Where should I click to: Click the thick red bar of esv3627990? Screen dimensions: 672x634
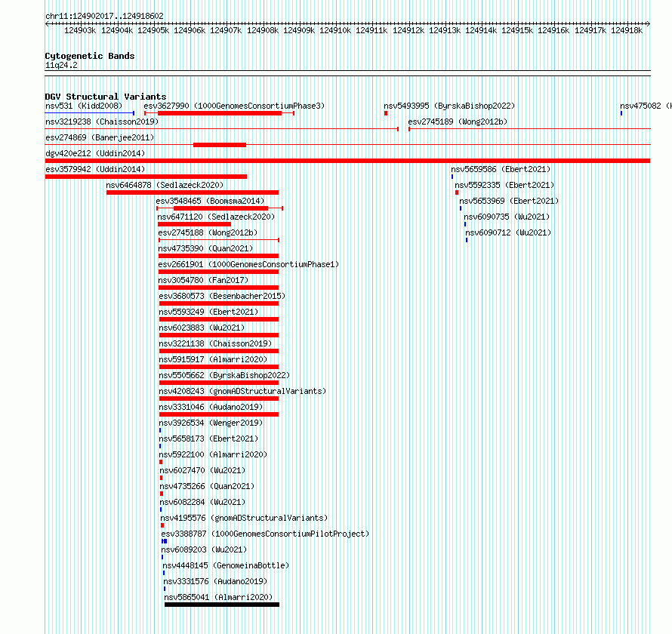click(x=220, y=113)
